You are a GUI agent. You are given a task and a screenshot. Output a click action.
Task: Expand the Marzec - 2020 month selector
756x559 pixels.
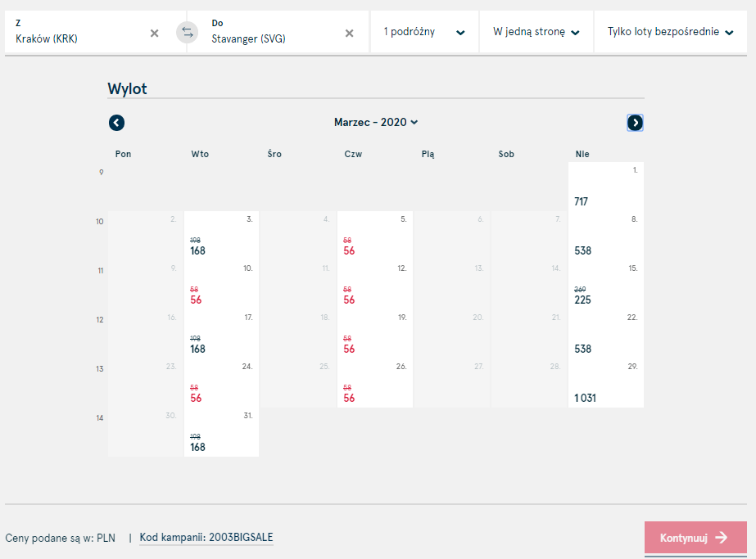click(376, 123)
